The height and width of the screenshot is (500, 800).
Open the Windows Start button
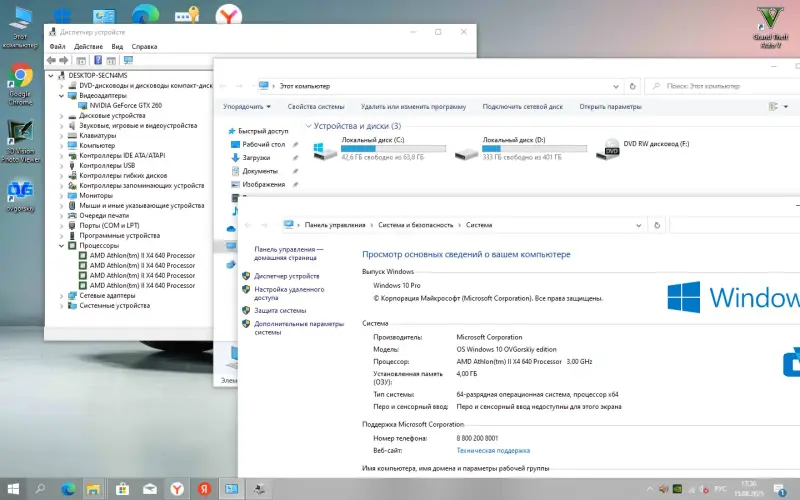(13, 489)
